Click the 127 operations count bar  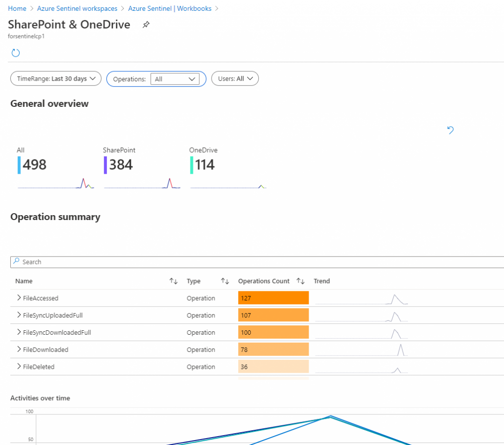(x=274, y=298)
